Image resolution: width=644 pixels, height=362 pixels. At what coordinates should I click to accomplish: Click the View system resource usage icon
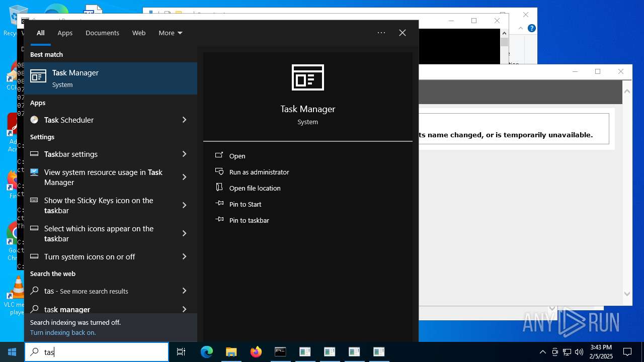[x=34, y=172]
